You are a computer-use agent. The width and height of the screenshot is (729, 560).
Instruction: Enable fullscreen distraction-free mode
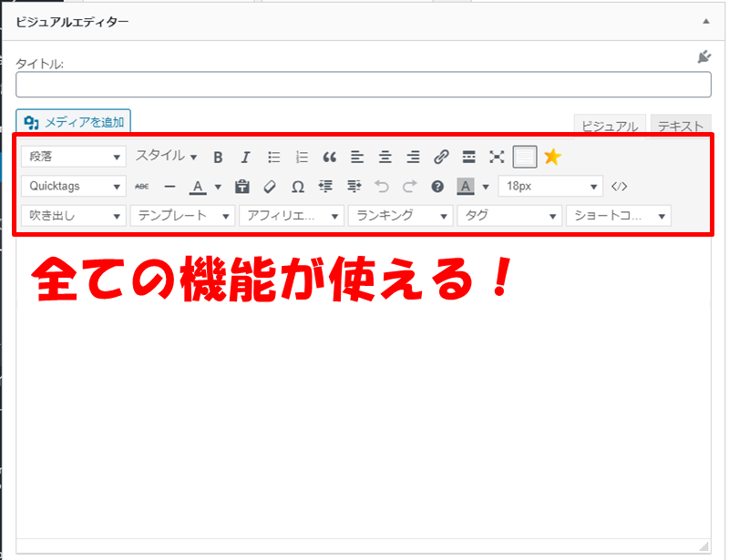pyautogui.click(x=497, y=157)
